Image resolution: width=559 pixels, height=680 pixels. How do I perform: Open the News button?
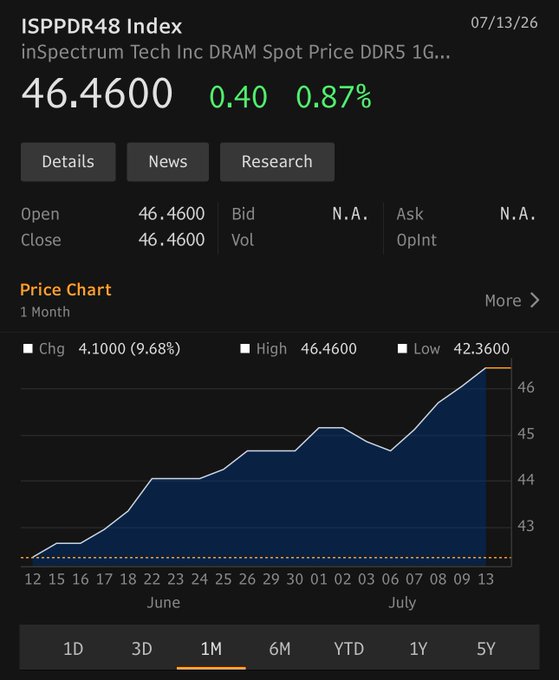coord(168,162)
